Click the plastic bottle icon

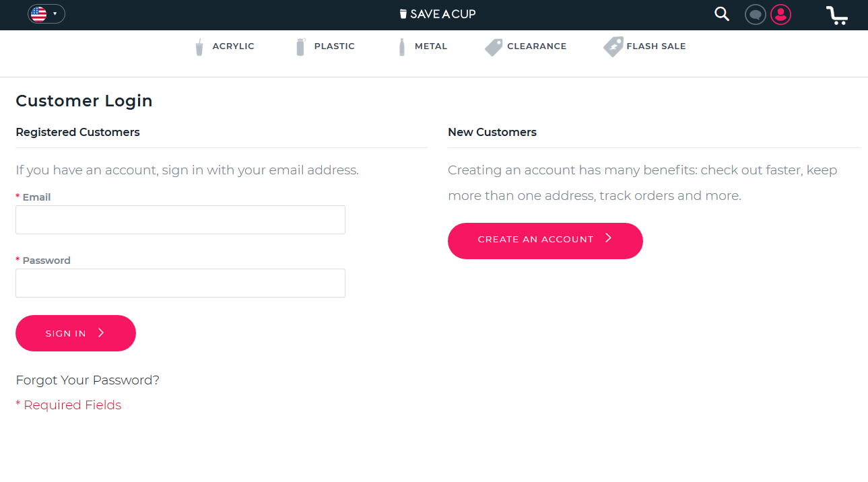pos(300,47)
